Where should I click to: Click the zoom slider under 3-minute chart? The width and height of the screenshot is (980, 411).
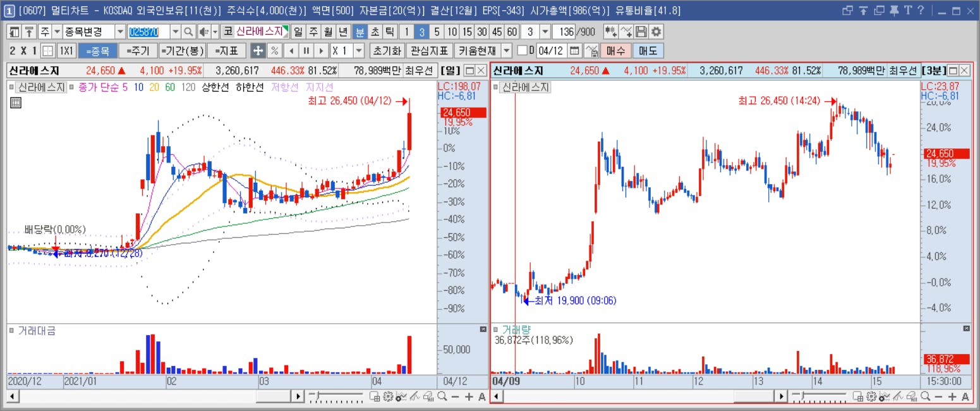click(x=820, y=396)
